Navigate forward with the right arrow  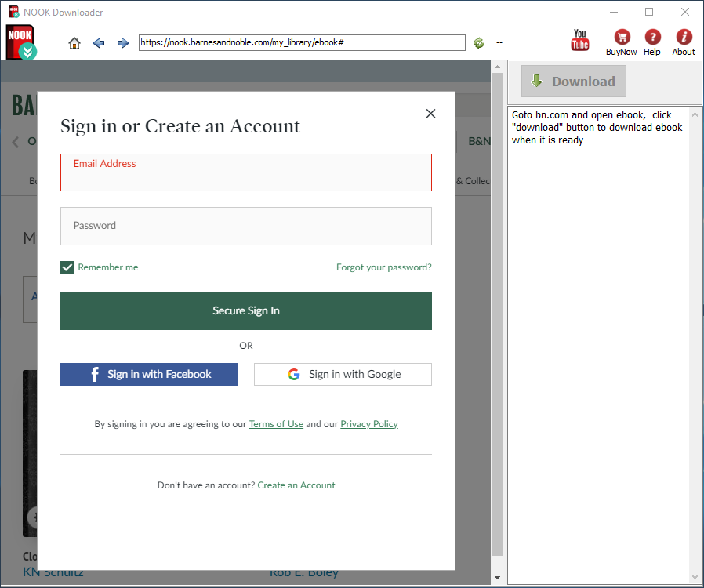tap(122, 43)
